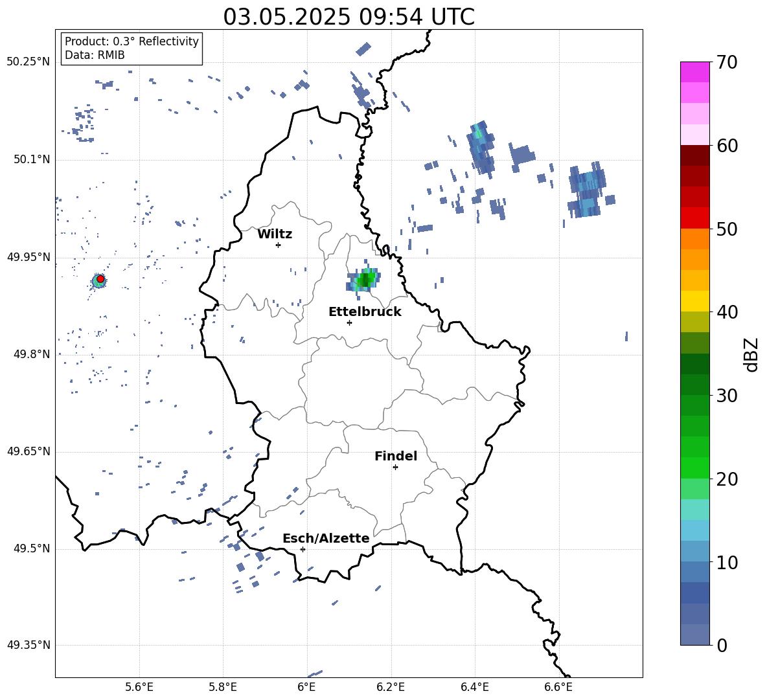
Task: Click the Esch/Alzette location cross marker
Action: [303, 549]
